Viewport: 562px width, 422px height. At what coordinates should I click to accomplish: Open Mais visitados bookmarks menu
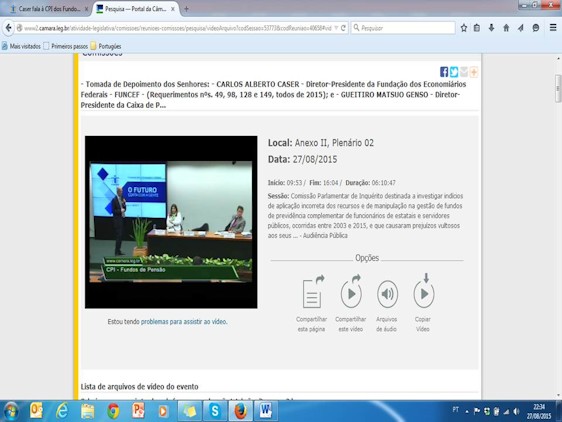[x=21, y=46]
